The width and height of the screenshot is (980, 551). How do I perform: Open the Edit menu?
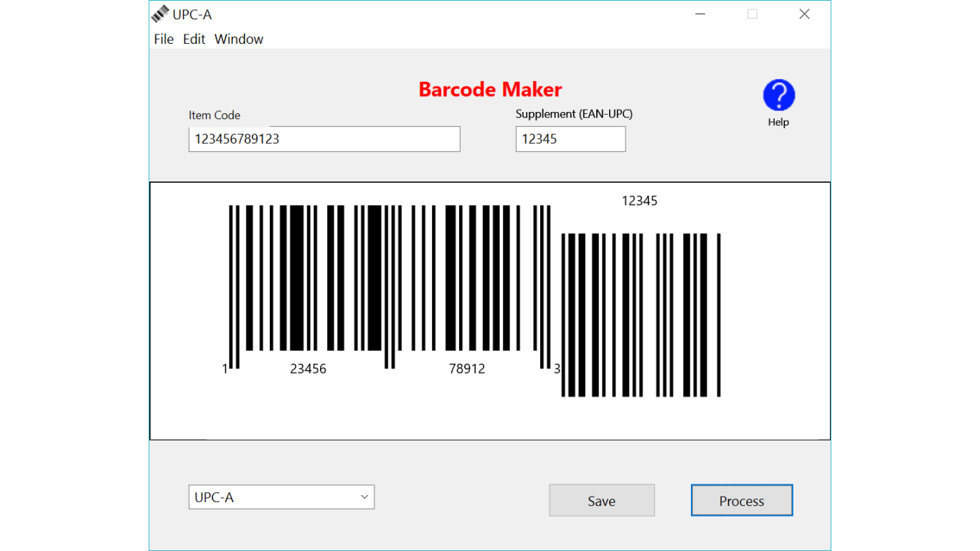point(194,39)
